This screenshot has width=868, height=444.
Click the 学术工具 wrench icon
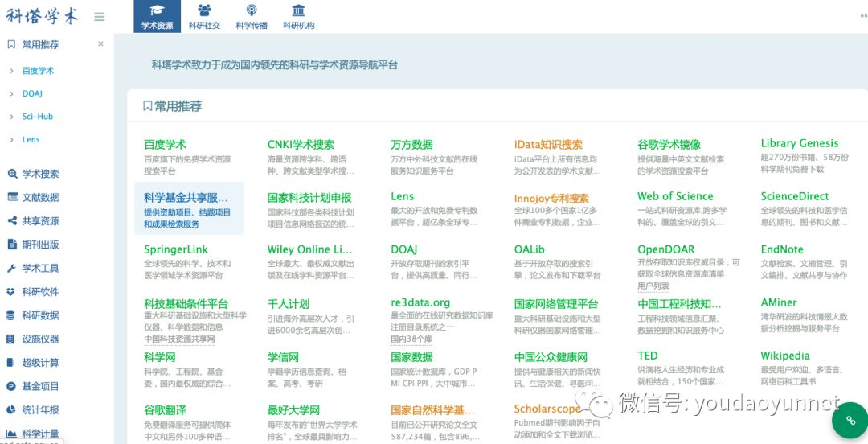click(x=11, y=269)
